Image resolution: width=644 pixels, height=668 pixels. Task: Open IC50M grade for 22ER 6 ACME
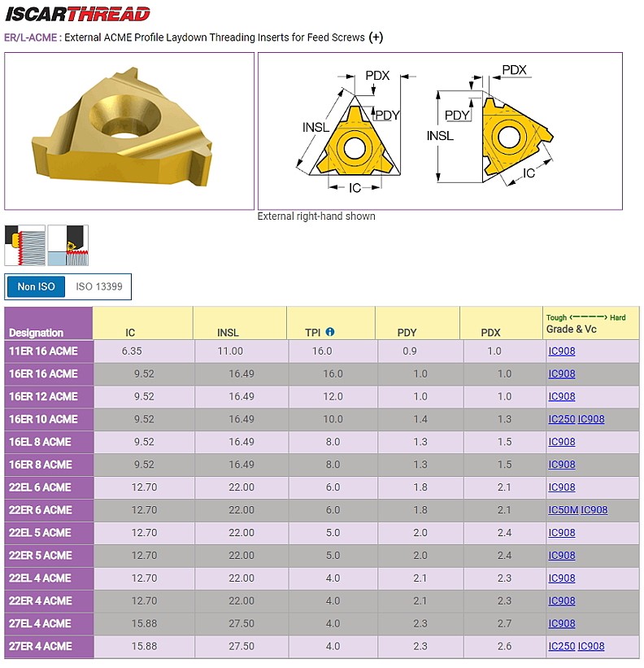tap(563, 509)
